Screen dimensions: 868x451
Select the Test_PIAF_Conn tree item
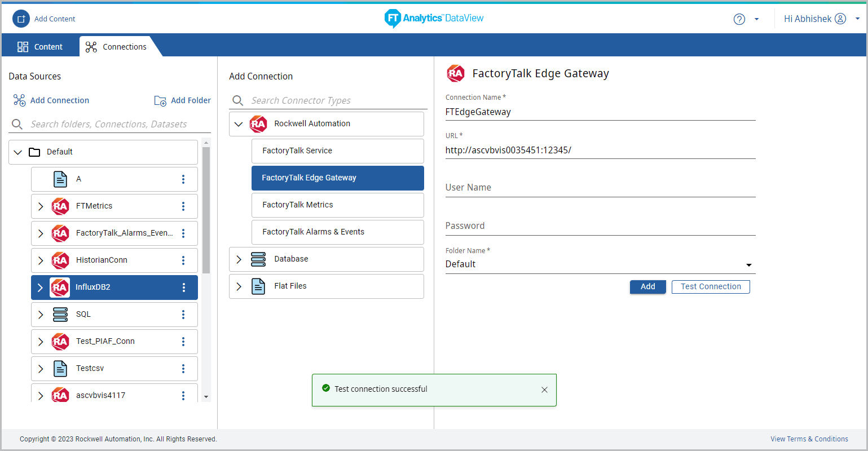(x=114, y=342)
